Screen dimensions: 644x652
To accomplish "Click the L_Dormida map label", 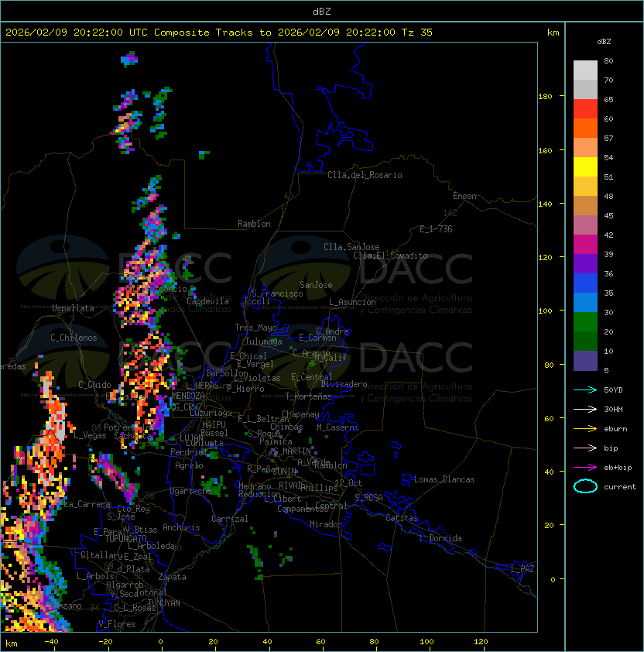I will (440, 538).
